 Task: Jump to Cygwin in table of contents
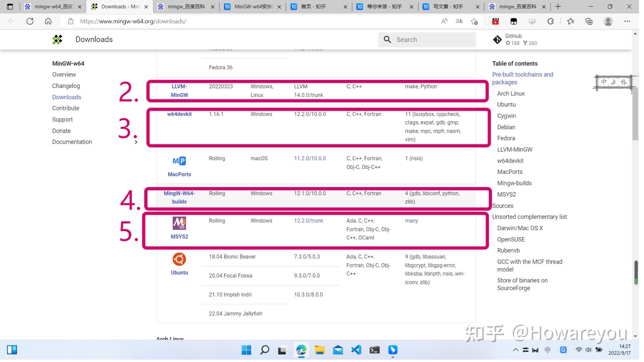pos(506,116)
